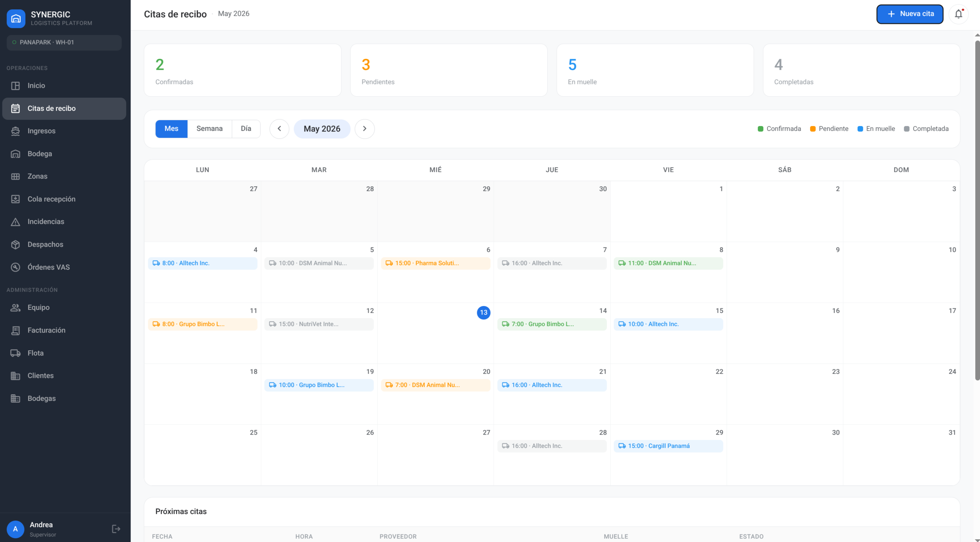Switch calendar to Semana view
The height and width of the screenshot is (542, 980).
(x=209, y=128)
